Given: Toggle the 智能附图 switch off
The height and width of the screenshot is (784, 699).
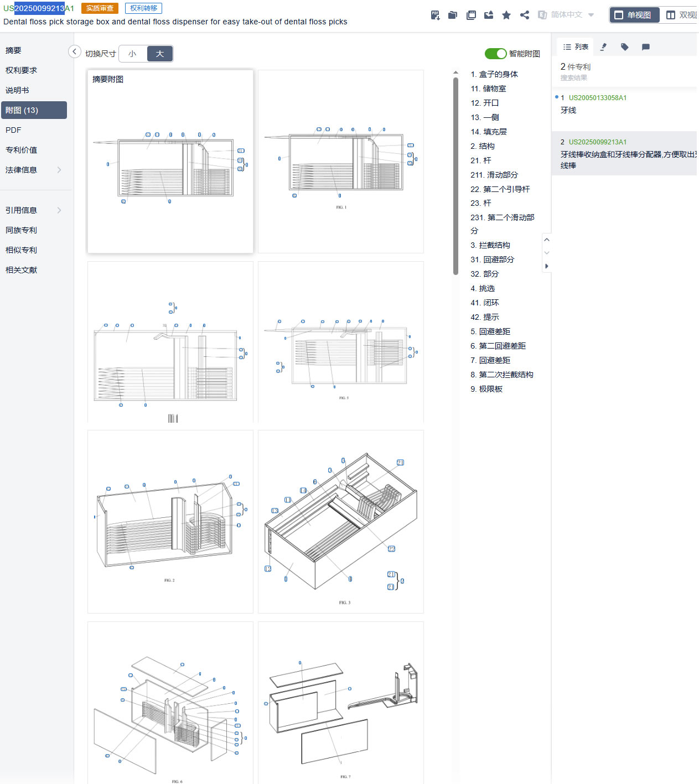Looking at the screenshot, I should [495, 54].
